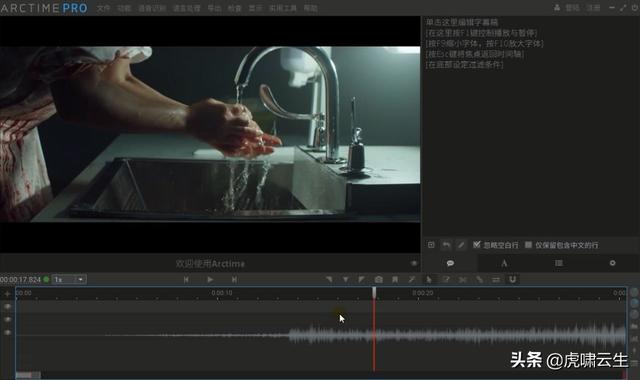Click the 注册 register link
Image resolution: width=640 pixels, height=380 pixels.
[x=593, y=8]
